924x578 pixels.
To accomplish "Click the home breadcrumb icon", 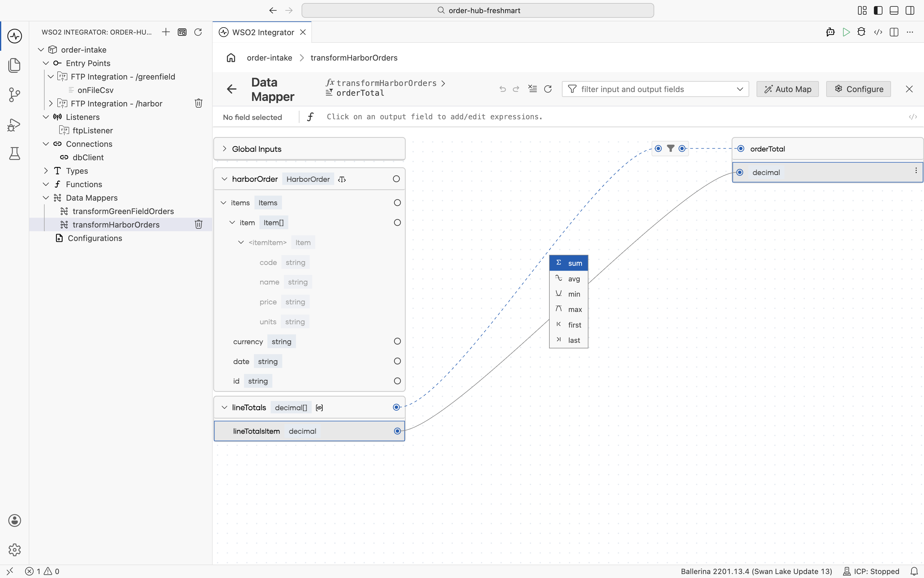I will (231, 58).
